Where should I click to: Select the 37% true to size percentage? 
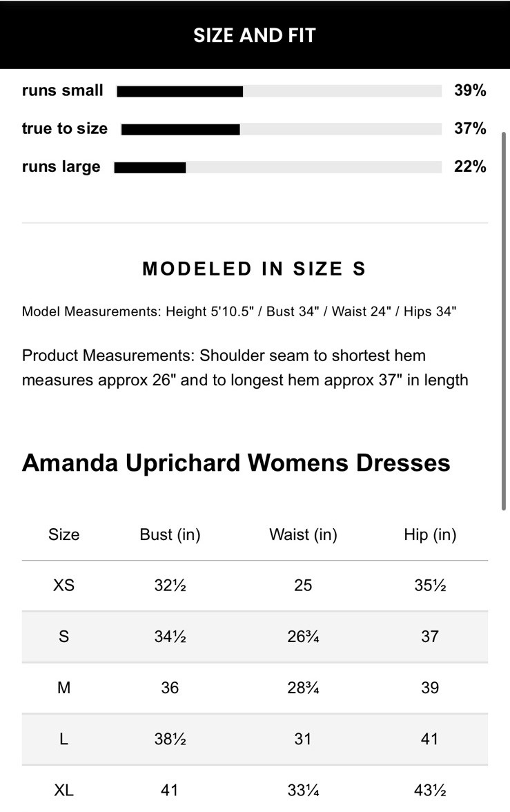[x=470, y=128]
